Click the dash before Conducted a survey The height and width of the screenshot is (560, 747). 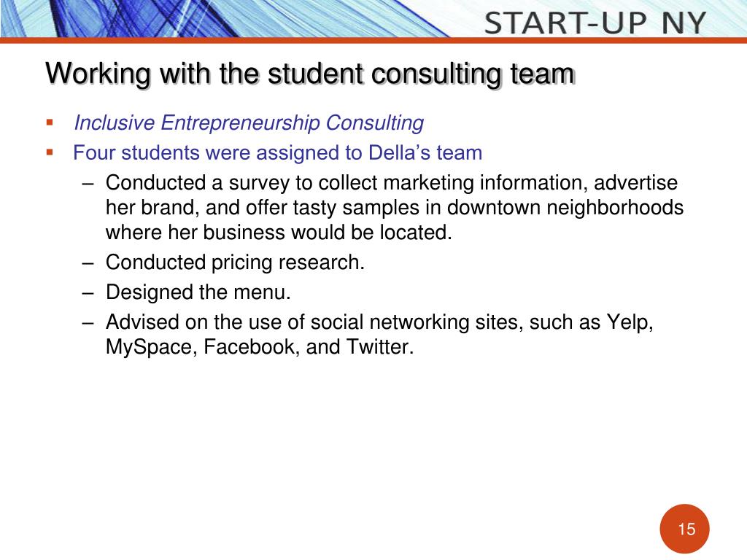[88, 184]
